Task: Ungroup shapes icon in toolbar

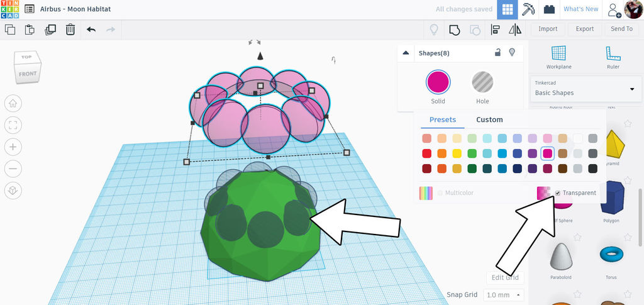Action: 475,30
